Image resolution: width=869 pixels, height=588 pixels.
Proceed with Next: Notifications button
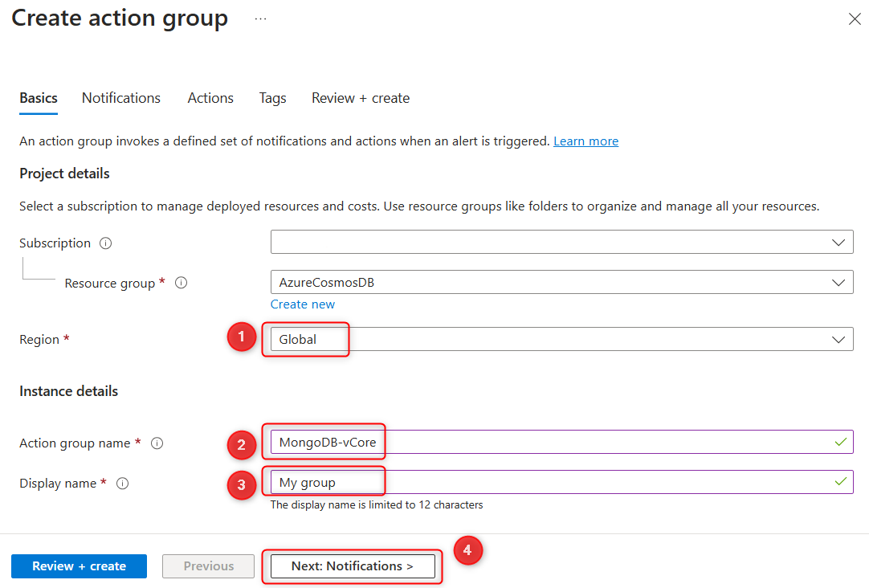352,566
